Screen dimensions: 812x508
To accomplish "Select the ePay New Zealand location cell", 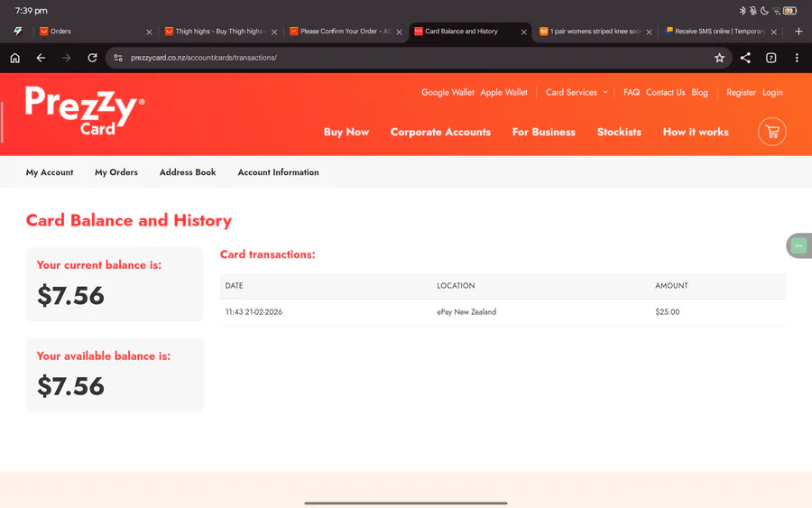I will (x=466, y=312).
